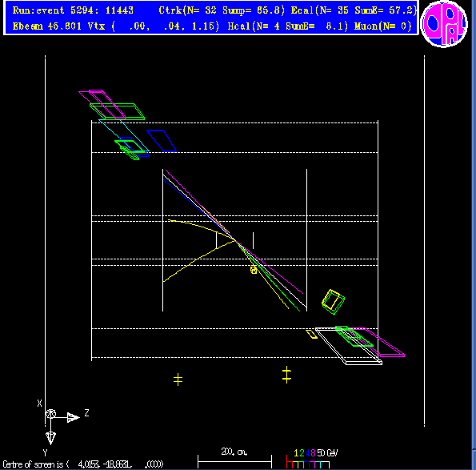This screenshot has width=476, height=470.
Task: Click the OPAL logo in the header
Action: 444,24
